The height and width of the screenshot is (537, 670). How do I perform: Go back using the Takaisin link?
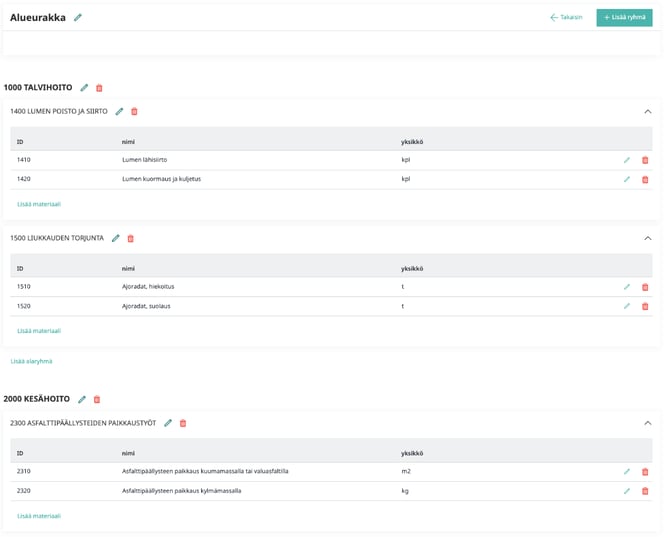click(x=566, y=17)
